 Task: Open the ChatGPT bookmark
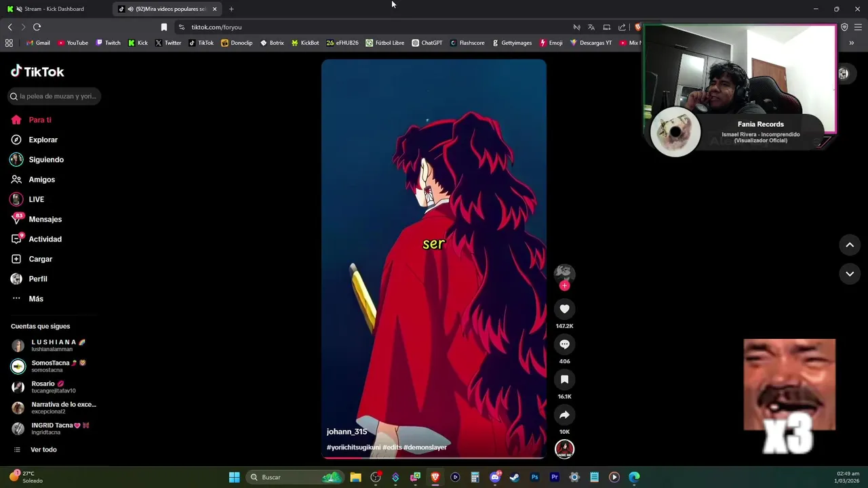coord(427,43)
